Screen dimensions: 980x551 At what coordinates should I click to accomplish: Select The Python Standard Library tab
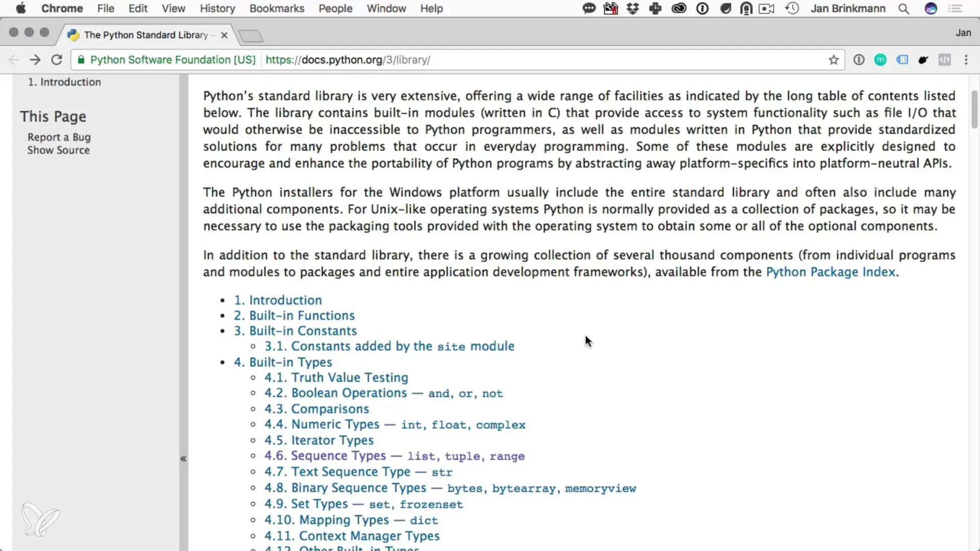tap(145, 35)
